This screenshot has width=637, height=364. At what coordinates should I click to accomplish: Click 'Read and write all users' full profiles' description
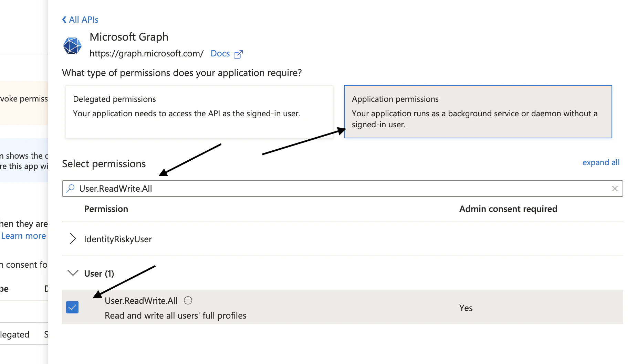(x=176, y=315)
